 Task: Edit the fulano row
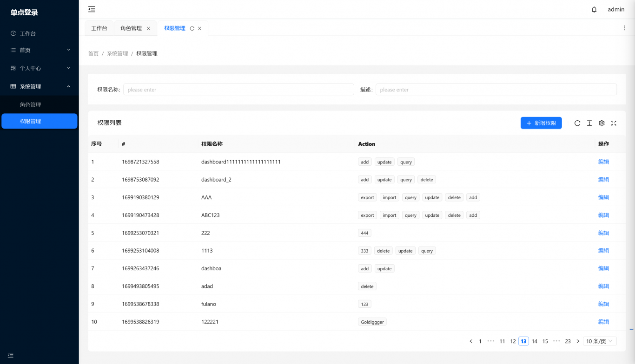(603, 304)
